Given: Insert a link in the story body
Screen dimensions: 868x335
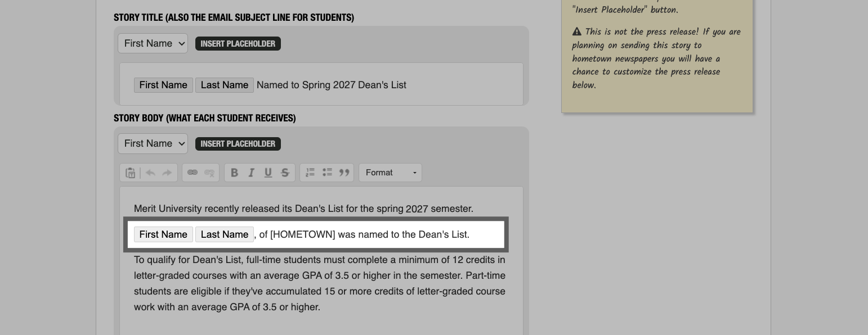Looking at the screenshot, I should pyautogui.click(x=192, y=173).
